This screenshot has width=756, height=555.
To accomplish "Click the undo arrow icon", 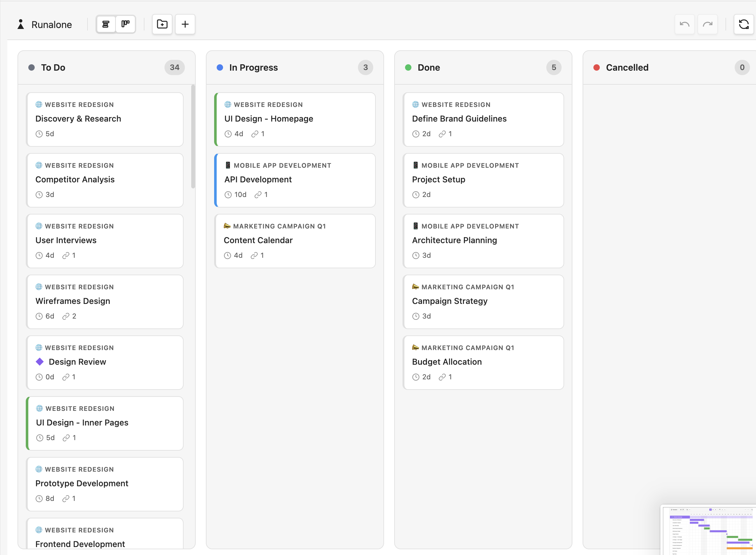I will (684, 24).
